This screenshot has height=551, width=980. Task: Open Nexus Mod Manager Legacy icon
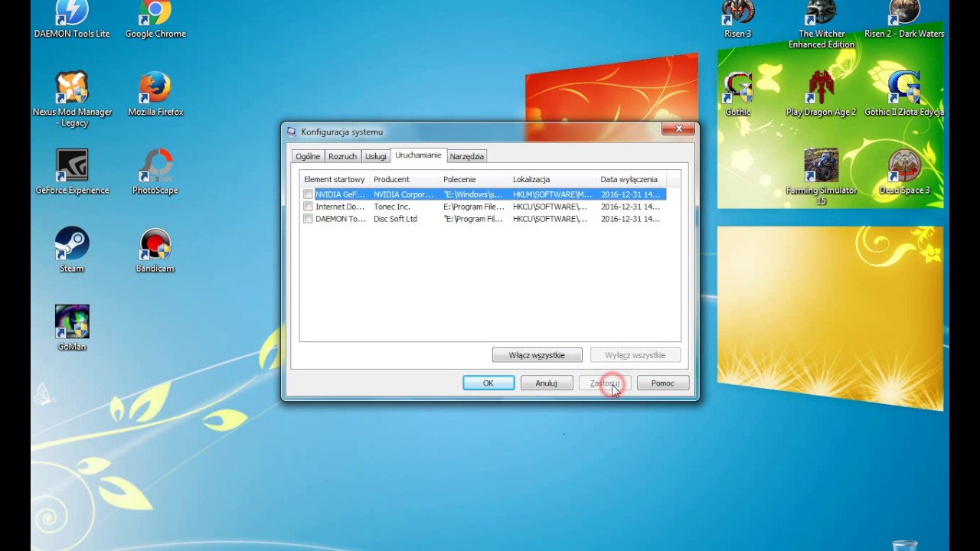72,99
